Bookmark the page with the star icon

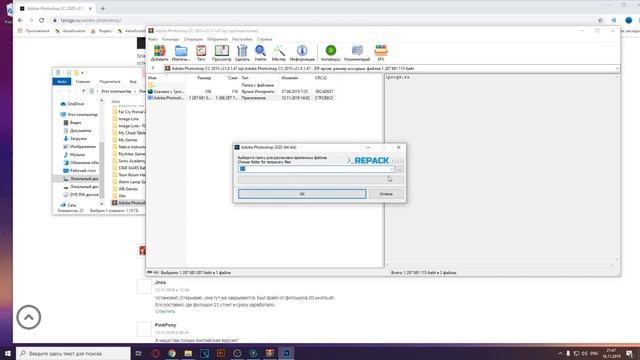pos(600,20)
